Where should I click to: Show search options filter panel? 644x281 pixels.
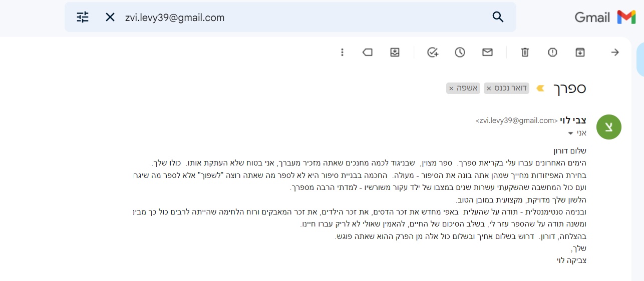[83, 17]
